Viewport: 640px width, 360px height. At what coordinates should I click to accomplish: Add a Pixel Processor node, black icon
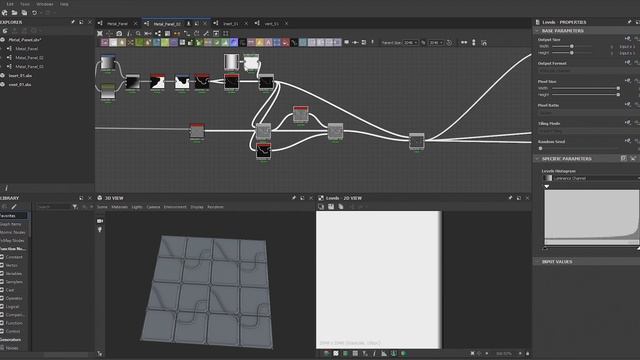[x=242, y=42]
